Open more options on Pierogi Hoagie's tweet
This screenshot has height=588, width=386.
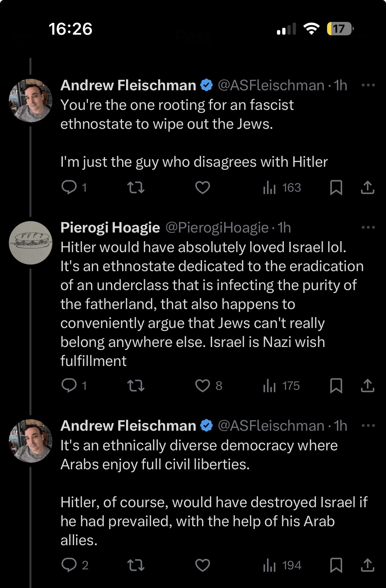(x=368, y=228)
